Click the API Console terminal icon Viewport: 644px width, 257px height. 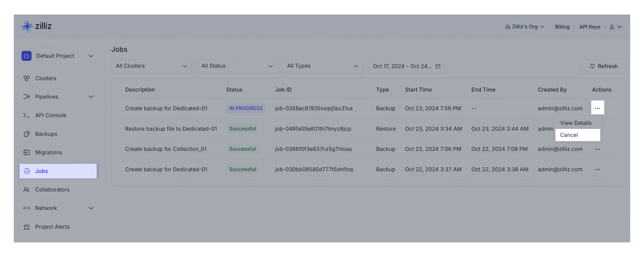pyautogui.click(x=27, y=115)
